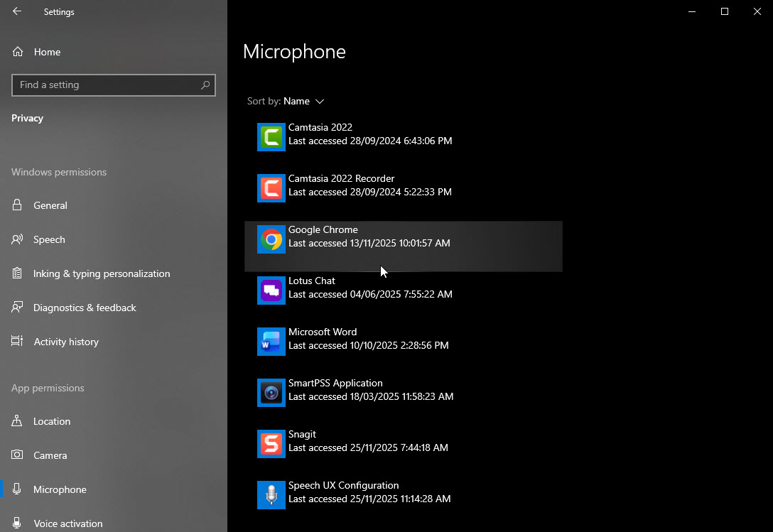The width and height of the screenshot is (773, 532).
Task: Click the Microsoft Word app icon
Action: [x=271, y=342]
